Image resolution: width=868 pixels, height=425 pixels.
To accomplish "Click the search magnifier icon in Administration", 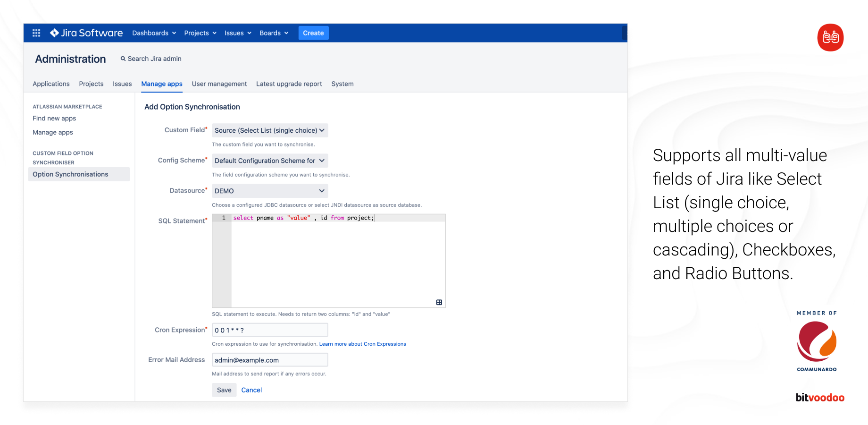I will coord(123,59).
